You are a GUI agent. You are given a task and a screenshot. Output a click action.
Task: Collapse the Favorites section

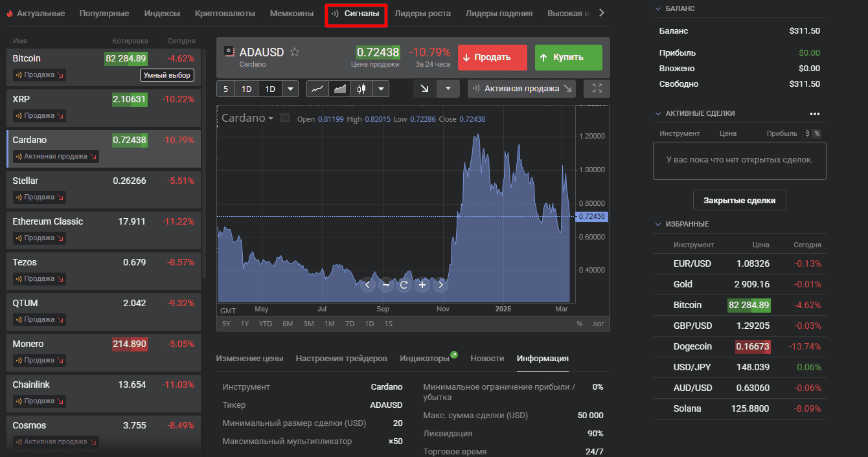[659, 224]
